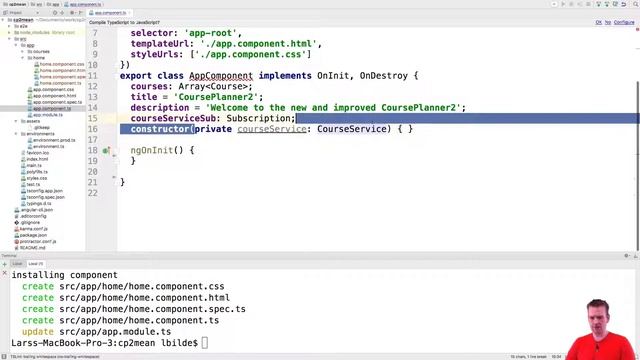
Task: Click the OK link in the TypeScript compile banner
Action: (598, 22)
